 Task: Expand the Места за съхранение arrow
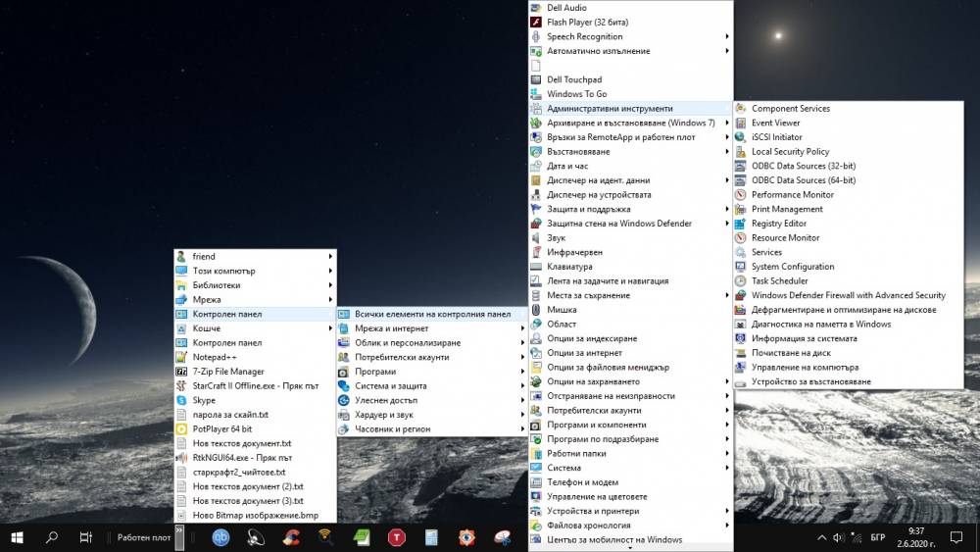tap(727, 295)
